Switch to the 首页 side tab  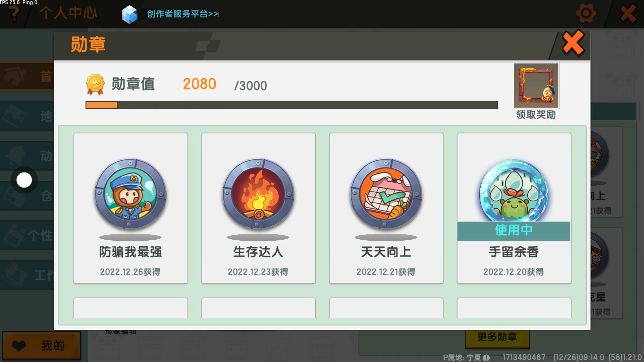[x=27, y=76]
